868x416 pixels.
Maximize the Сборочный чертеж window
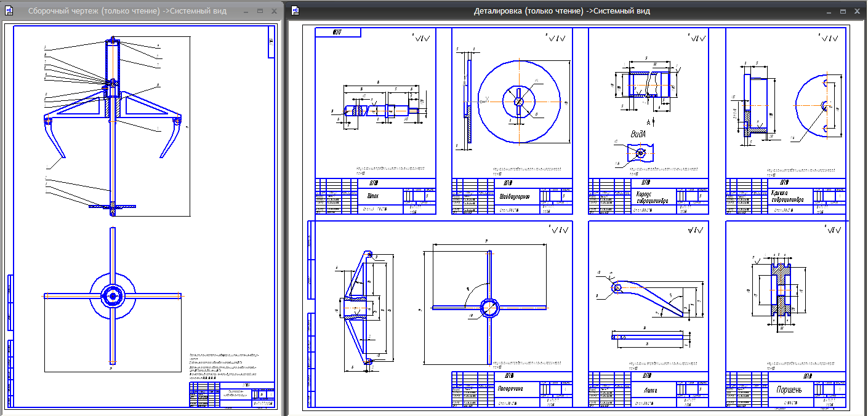coord(260,11)
